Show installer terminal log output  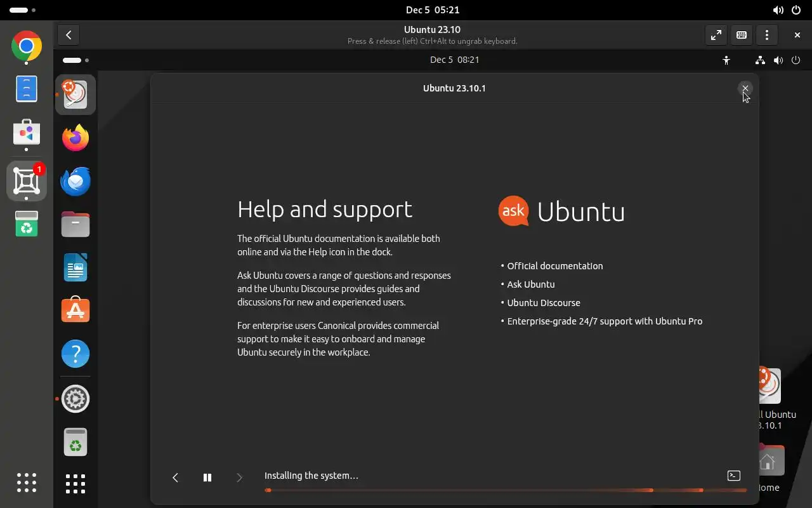coord(734,476)
